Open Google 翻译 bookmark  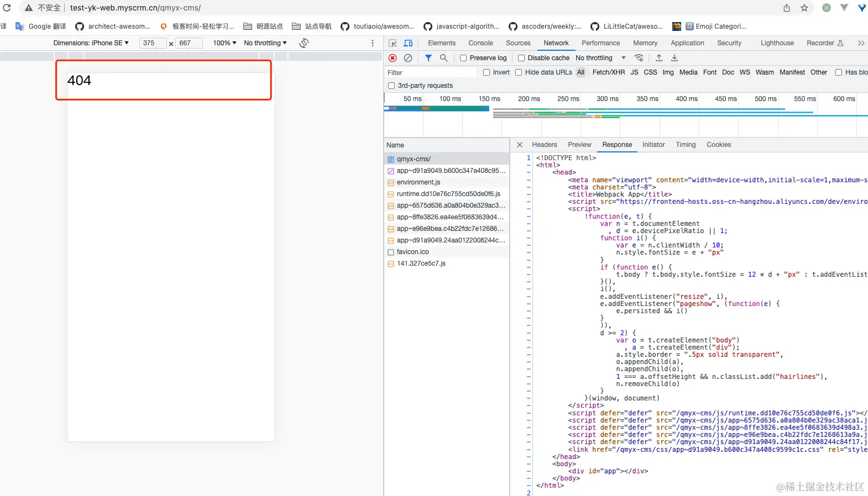point(41,27)
